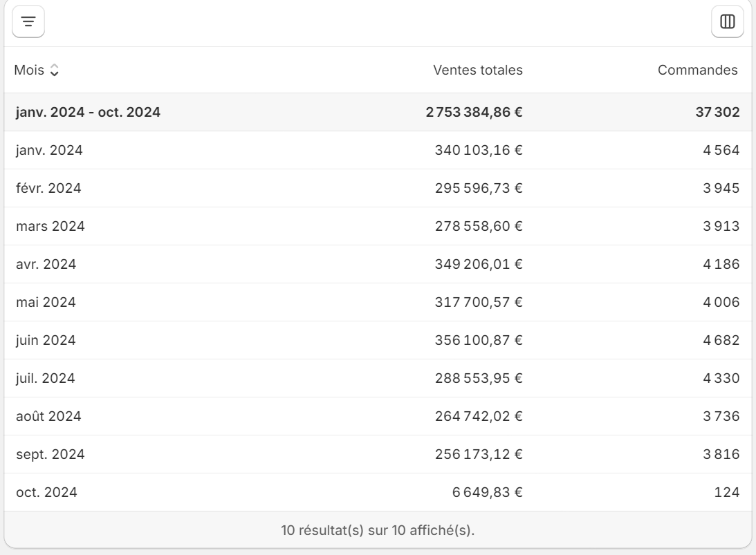Click the descending sort chevron on Mois
Screen dimensions: 756x555
coord(54,73)
